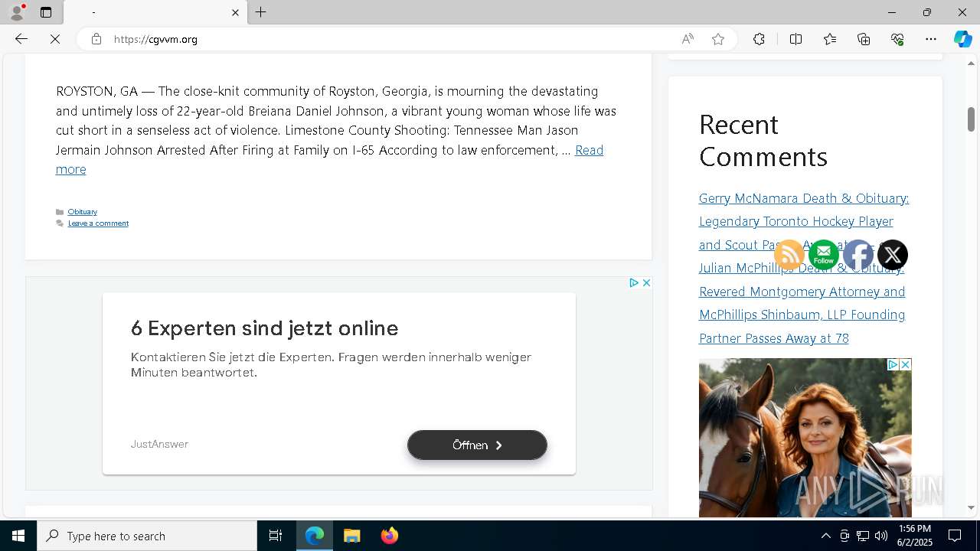980x551 pixels.
Task: Open Task View
Action: click(276, 536)
